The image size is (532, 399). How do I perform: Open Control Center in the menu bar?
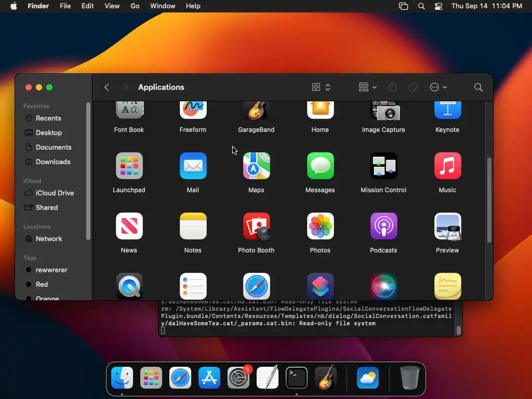[438, 6]
